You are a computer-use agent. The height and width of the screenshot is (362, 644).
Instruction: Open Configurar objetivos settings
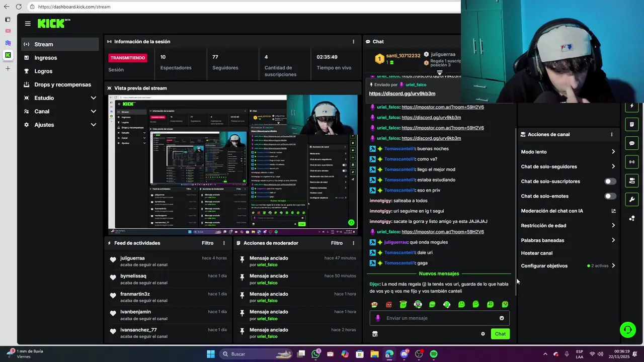568,266
